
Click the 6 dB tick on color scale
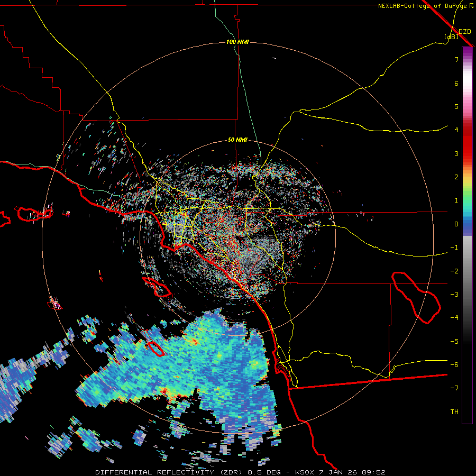456,83
